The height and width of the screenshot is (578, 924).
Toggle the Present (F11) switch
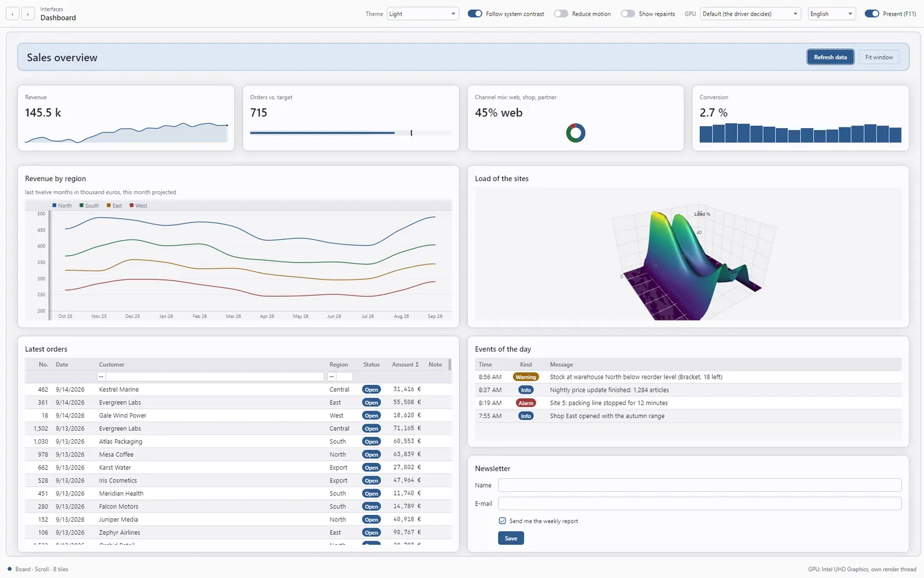(872, 14)
